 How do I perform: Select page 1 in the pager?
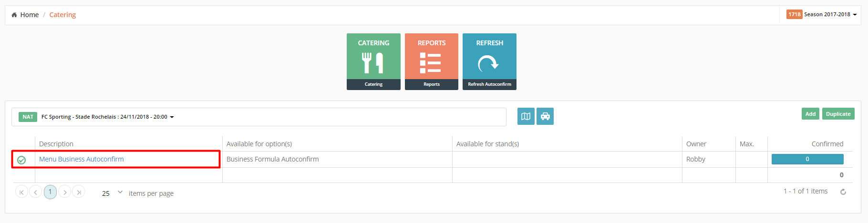point(50,192)
